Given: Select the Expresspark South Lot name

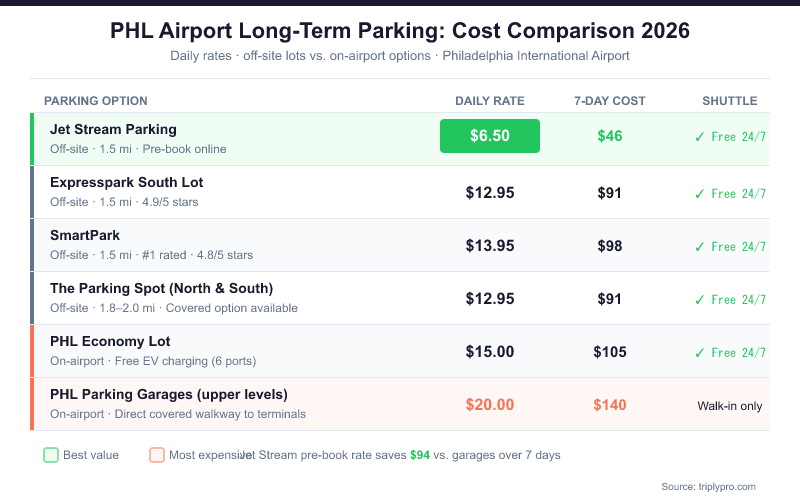Looking at the screenshot, I should click(126, 182).
